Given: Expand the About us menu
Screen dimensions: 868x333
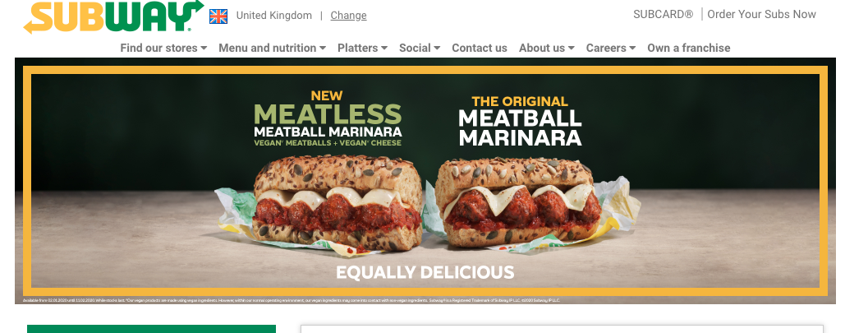Looking at the screenshot, I should click(x=546, y=49).
